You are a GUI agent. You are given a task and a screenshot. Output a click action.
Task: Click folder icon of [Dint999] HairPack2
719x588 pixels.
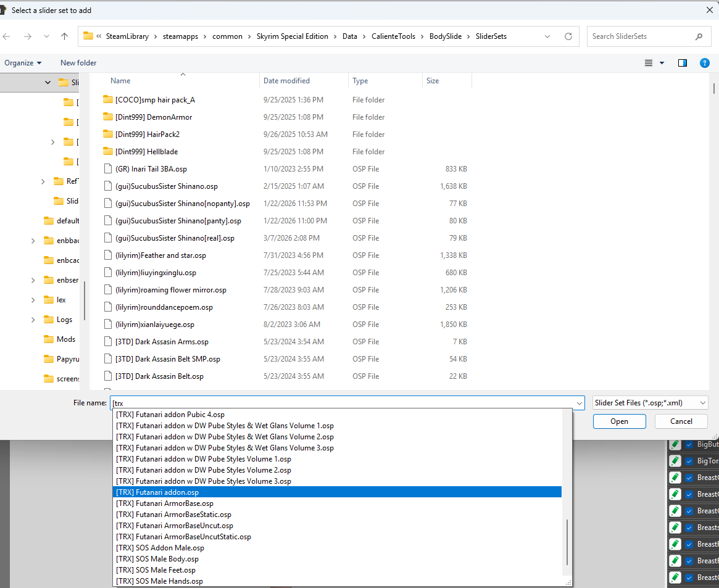pos(108,134)
